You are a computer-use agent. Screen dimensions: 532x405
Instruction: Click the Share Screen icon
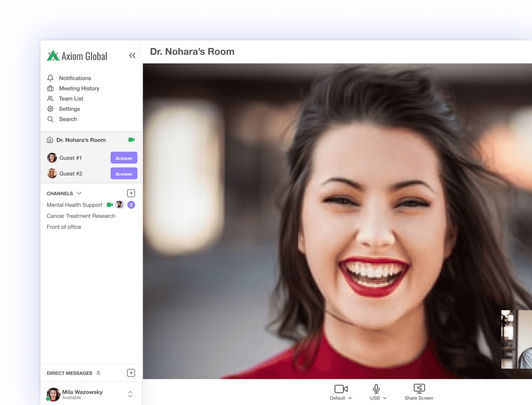pyautogui.click(x=419, y=388)
